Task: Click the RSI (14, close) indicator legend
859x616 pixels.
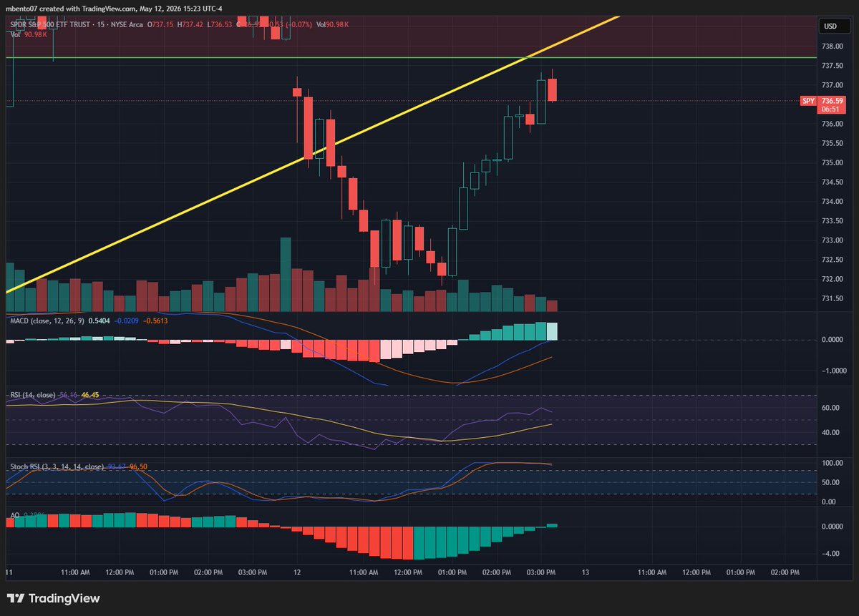Action: (x=34, y=394)
